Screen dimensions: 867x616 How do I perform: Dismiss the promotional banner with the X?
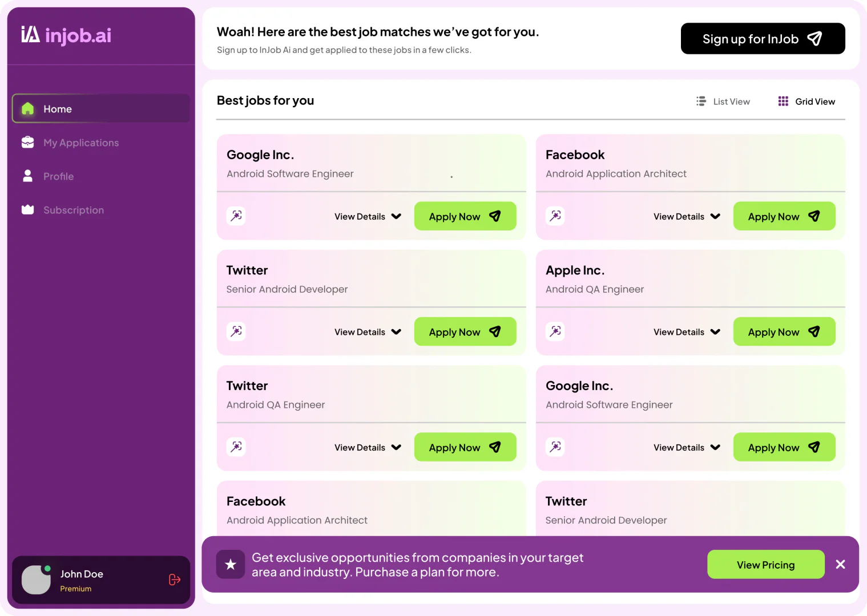click(840, 564)
